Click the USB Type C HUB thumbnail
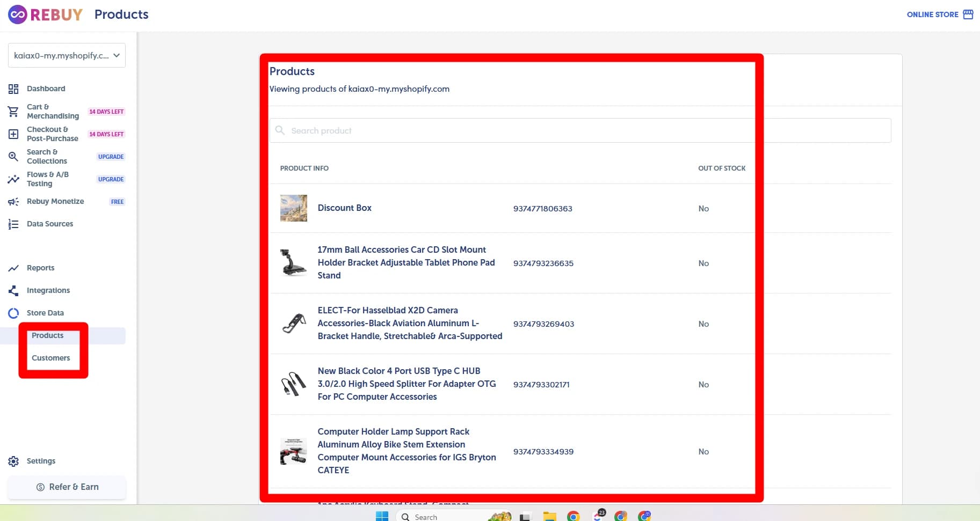 click(294, 384)
